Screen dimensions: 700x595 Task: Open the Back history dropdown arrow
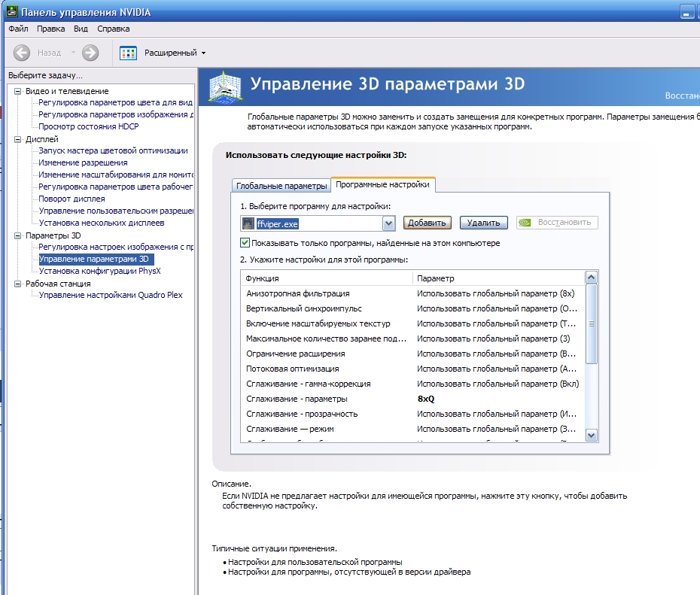pos(73,53)
